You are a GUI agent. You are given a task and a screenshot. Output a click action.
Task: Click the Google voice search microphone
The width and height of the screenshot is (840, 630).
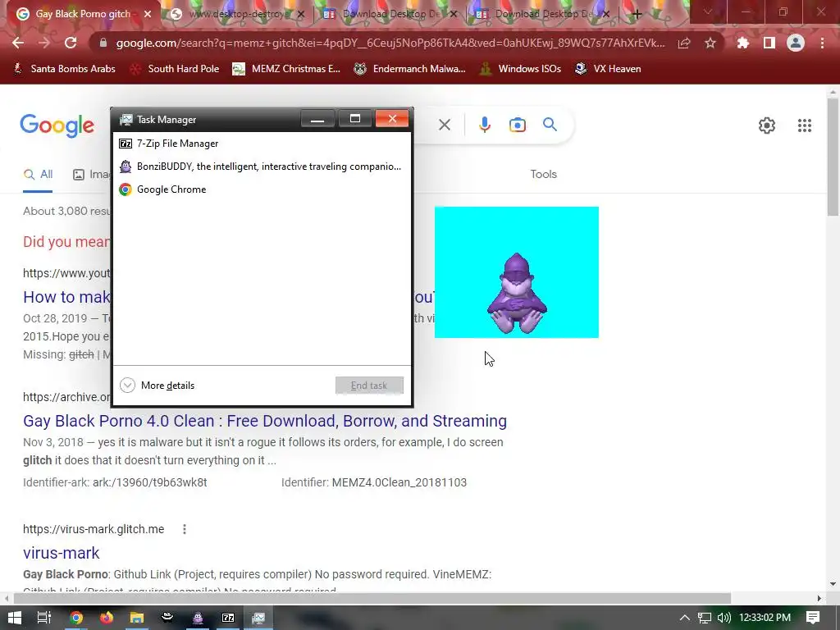pos(484,125)
